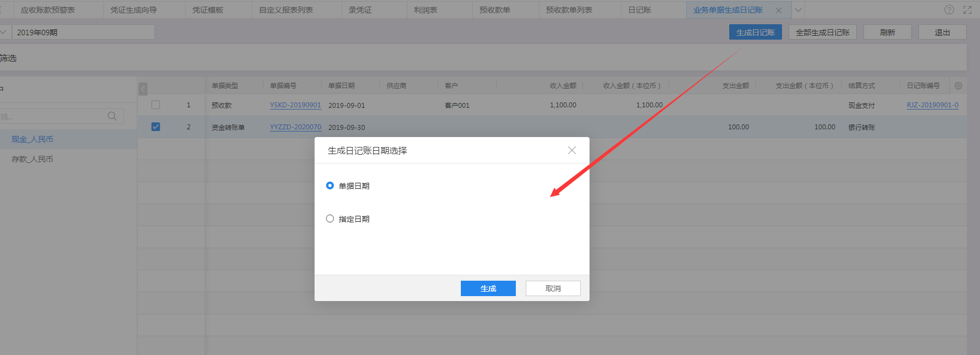This screenshot has width=980, height=355.
Task: Toggle fullscreen with the expand icon
Action: point(967,10)
